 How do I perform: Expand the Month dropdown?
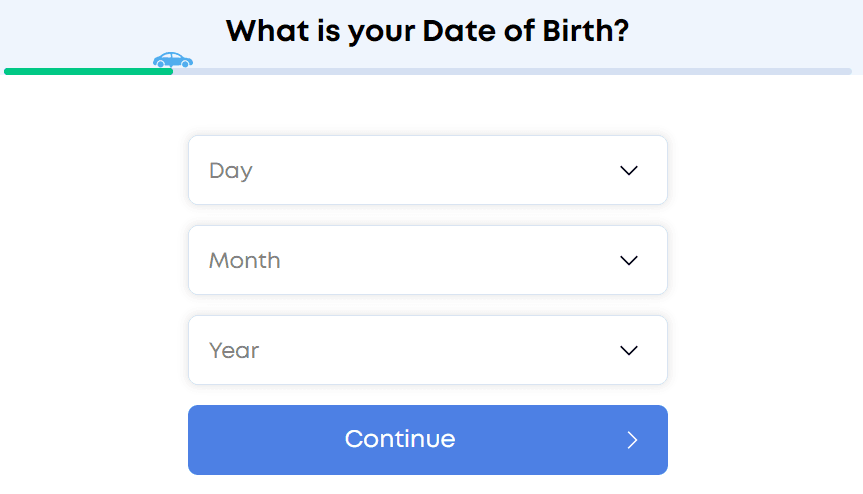click(427, 261)
